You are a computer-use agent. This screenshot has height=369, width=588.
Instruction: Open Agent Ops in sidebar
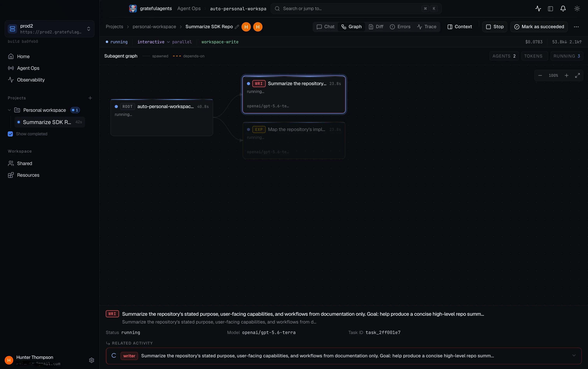click(28, 68)
